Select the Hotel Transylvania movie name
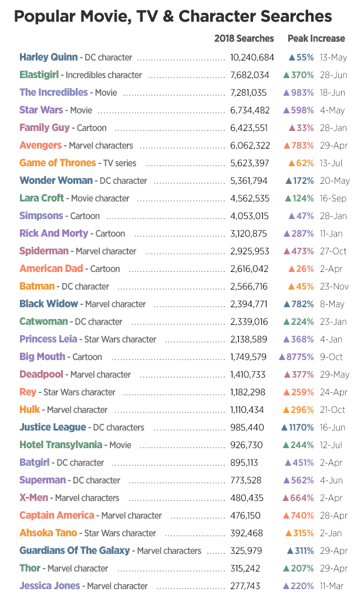 [60, 445]
